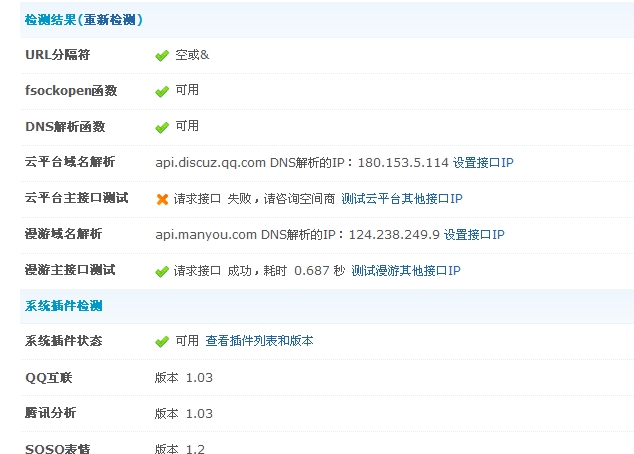Viewport: 634px width, 454px height.
Task: Click the QQ互联 row label
Action: click(x=49, y=378)
